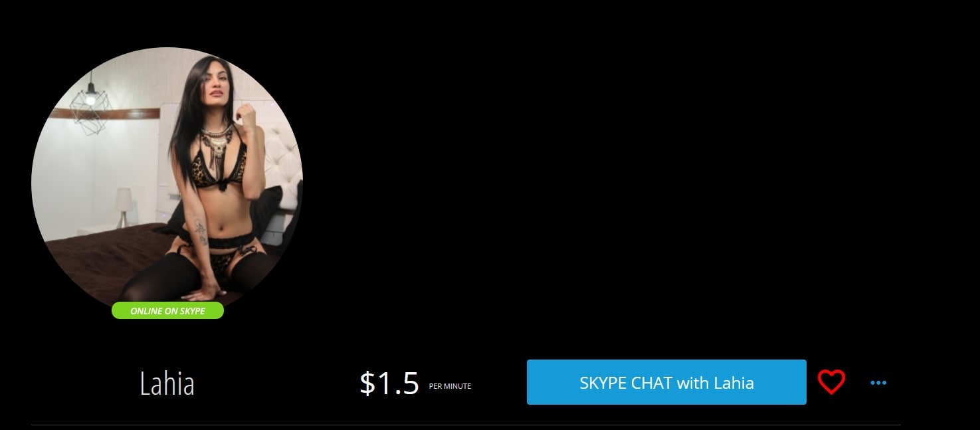Open the three-dot more options menu
The height and width of the screenshot is (430, 980).
click(878, 383)
